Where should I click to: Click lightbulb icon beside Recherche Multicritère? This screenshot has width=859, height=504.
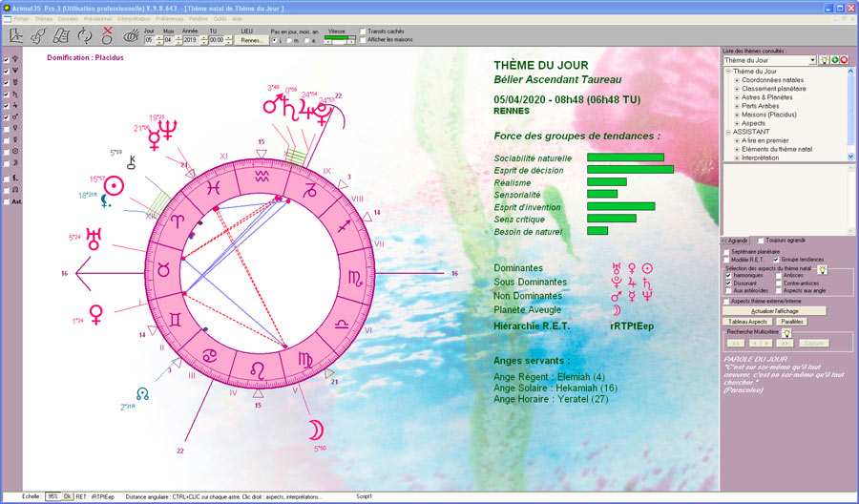click(x=786, y=332)
